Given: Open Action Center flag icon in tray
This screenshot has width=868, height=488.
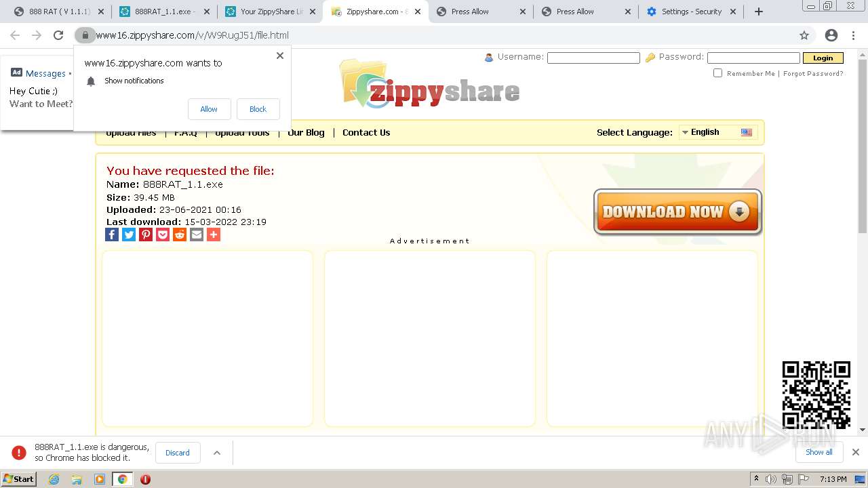Looking at the screenshot, I should click(803, 479).
